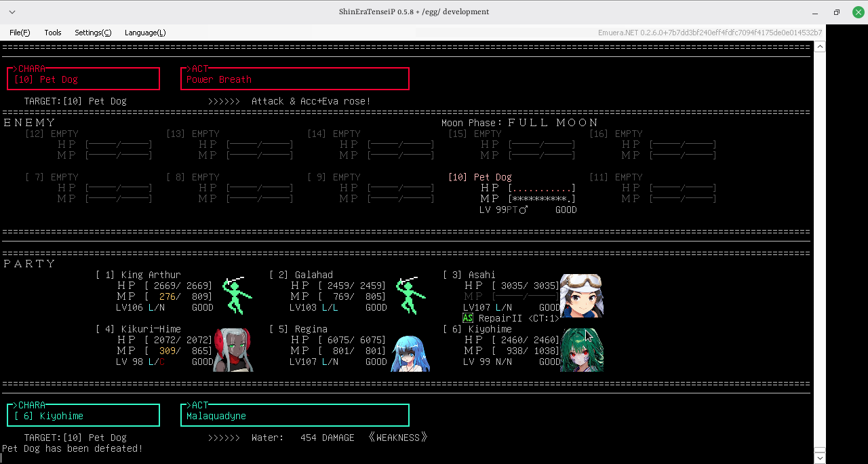Screen dimensions: 868x464
Task: Open the File(F) menu
Action: (x=20, y=33)
